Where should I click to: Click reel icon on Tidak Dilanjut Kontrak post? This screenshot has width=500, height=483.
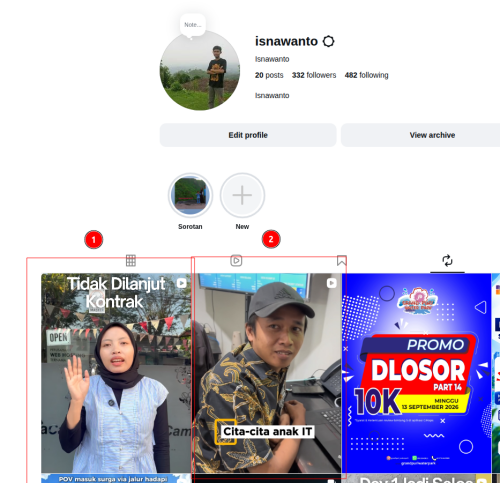pyautogui.click(x=182, y=283)
